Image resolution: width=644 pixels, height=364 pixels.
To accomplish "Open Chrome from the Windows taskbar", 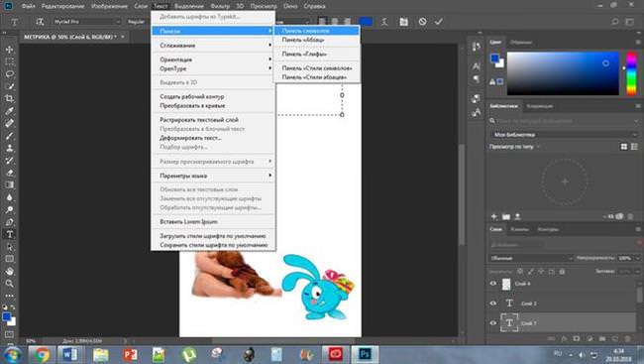I will pyautogui.click(x=42, y=354).
